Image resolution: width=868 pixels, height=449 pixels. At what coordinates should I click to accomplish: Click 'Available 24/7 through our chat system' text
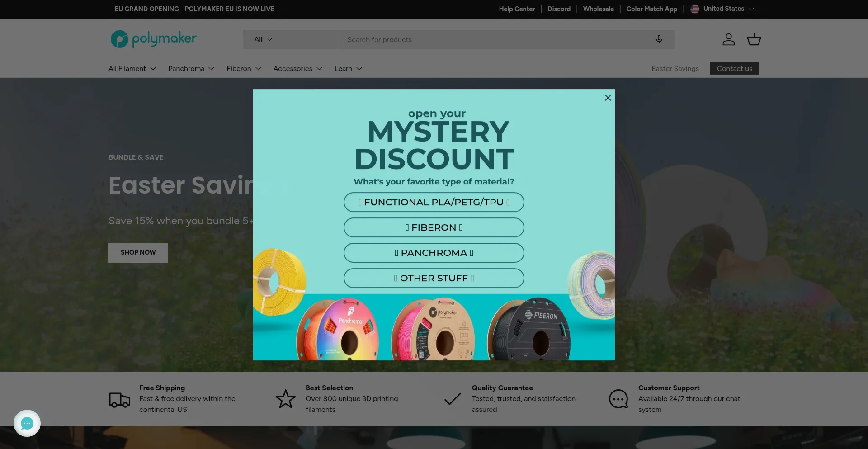click(x=689, y=404)
